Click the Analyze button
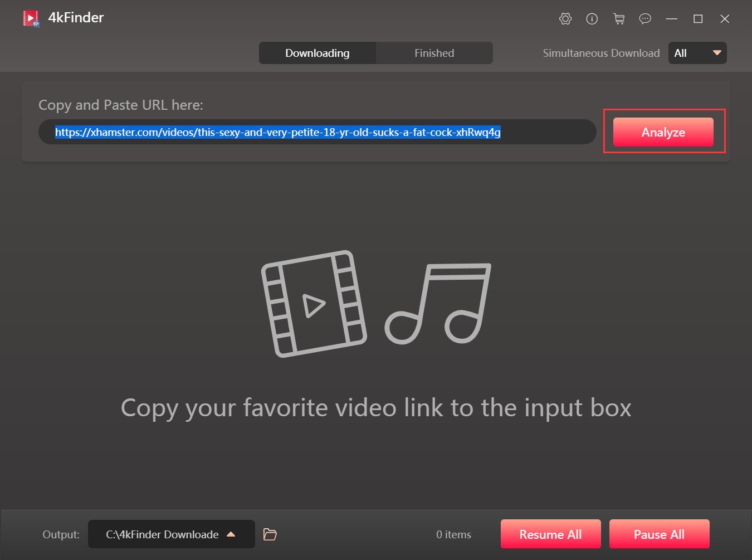 [x=663, y=132]
